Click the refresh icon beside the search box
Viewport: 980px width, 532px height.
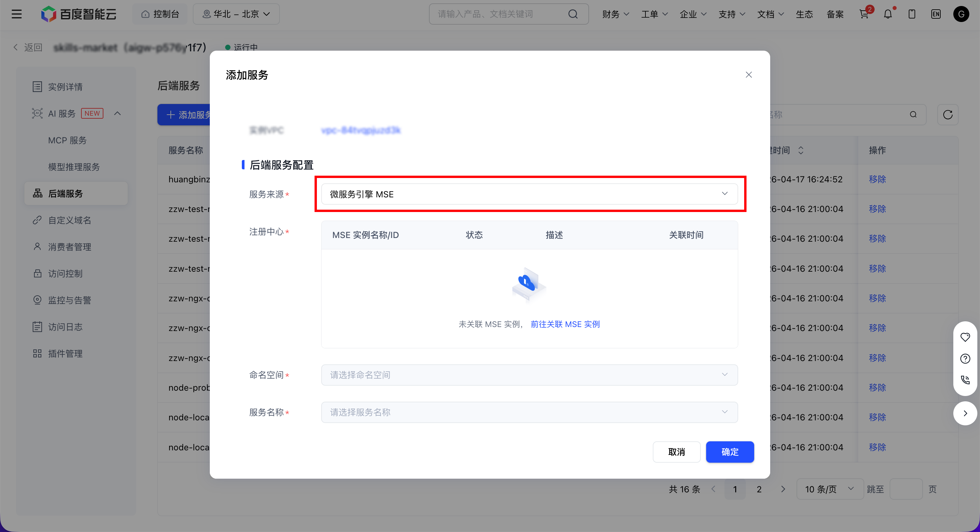click(948, 114)
